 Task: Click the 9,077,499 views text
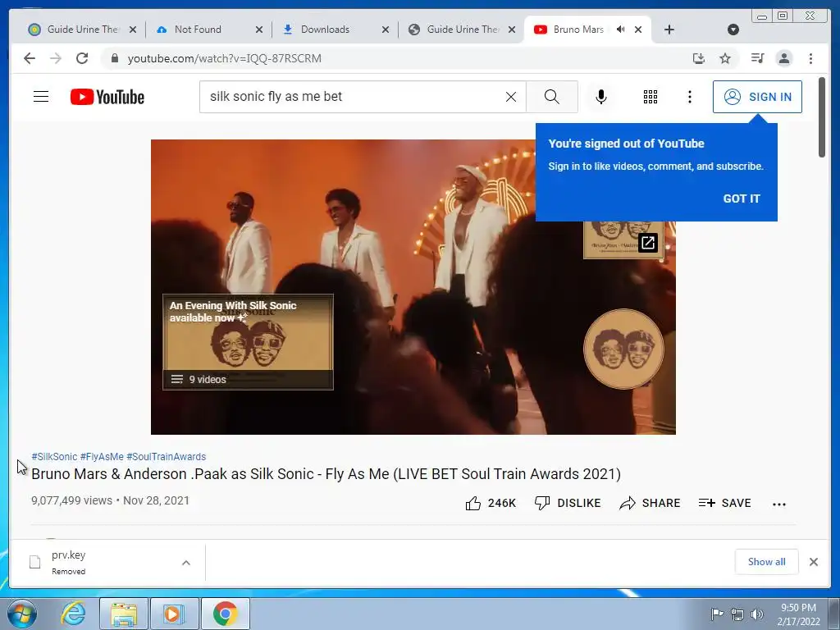(72, 500)
